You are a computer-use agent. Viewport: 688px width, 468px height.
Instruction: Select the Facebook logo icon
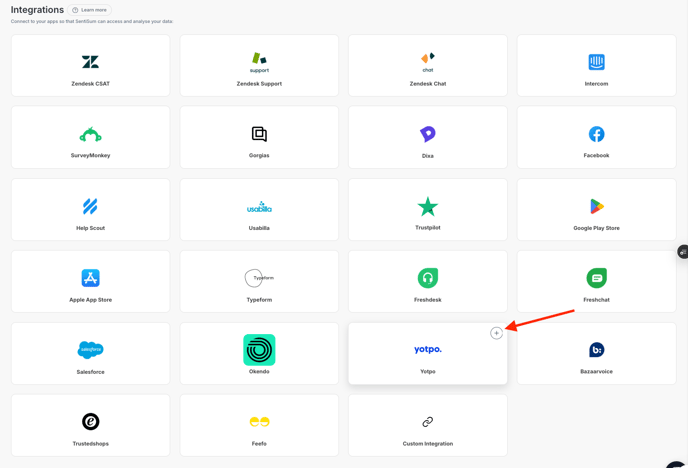pyautogui.click(x=596, y=134)
